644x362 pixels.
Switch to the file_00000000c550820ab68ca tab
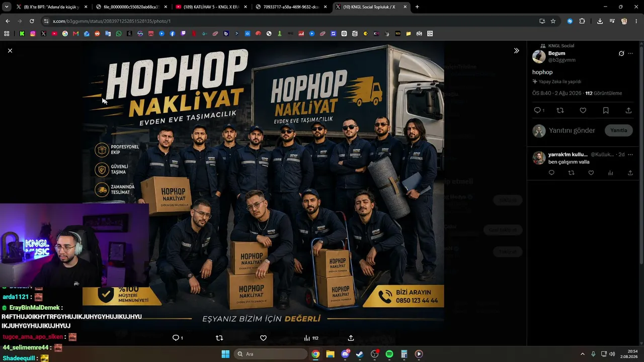[131, 7]
